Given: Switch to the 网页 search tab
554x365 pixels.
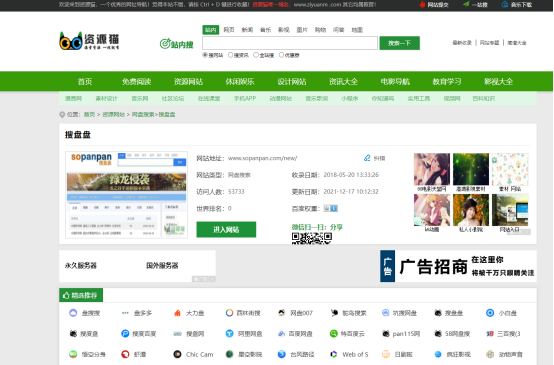Looking at the screenshot, I should click(229, 30).
